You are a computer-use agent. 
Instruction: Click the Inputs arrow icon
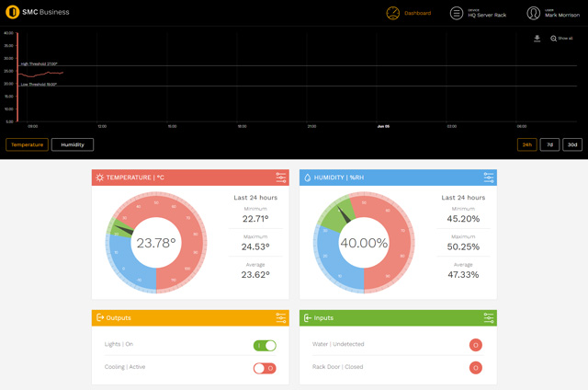[x=308, y=318]
